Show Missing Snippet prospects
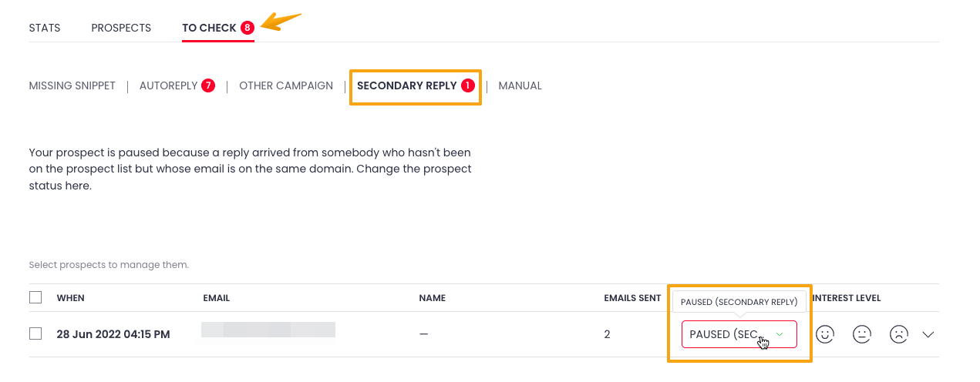The height and width of the screenshot is (382, 980). (x=72, y=86)
